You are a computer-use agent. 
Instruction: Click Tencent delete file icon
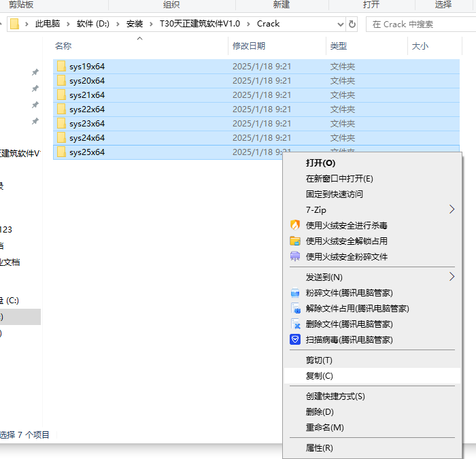pos(295,324)
